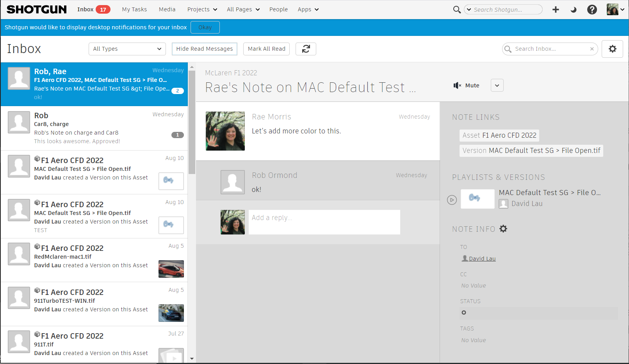This screenshot has height=364, width=629.
Task: Open the plus create-new menu icon
Action: point(556,9)
